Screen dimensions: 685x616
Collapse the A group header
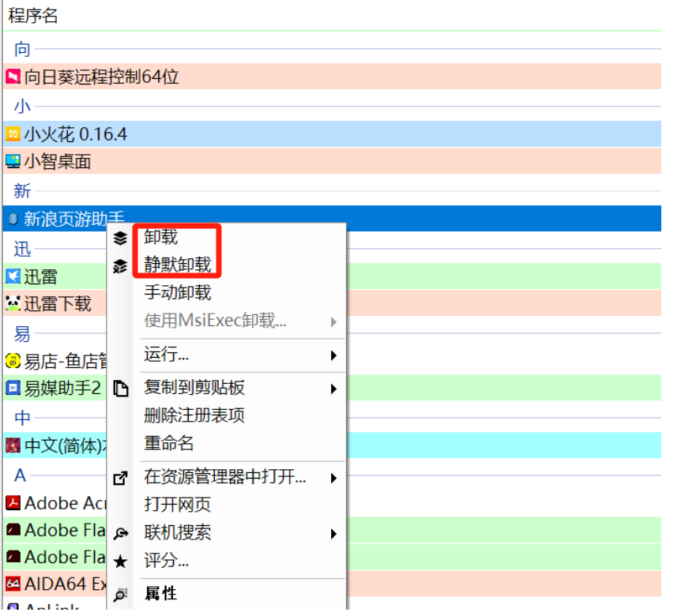point(20,475)
